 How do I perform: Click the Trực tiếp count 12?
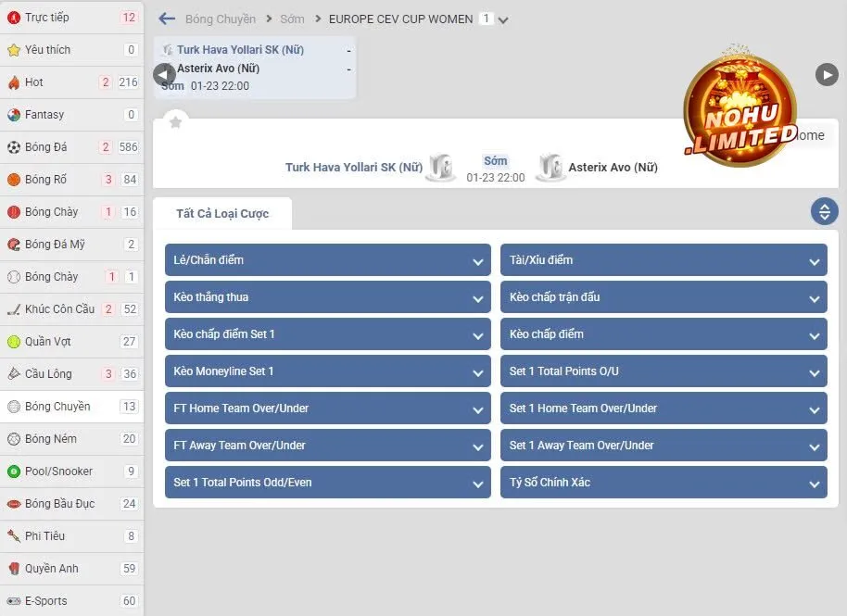[129, 18]
